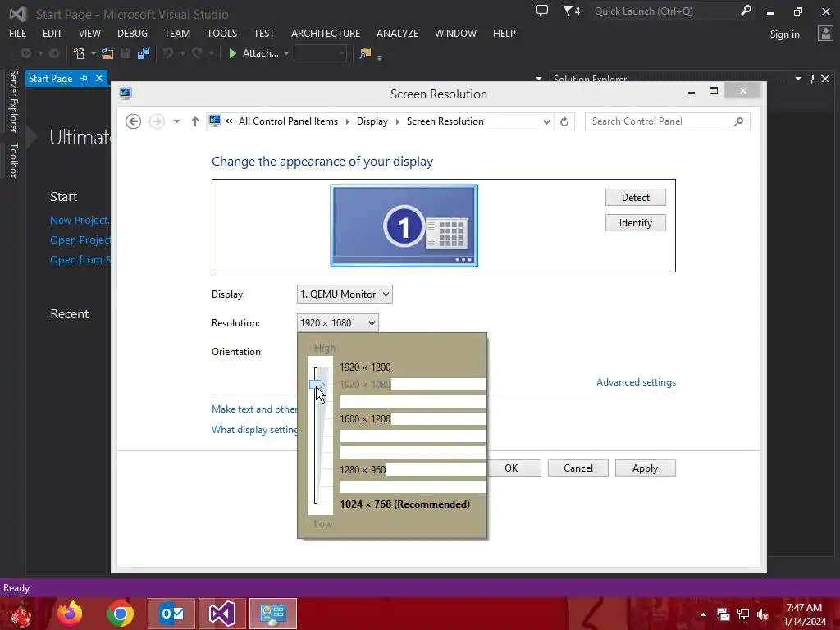Click the network tray icon
The width and height of the screenshot is (840, 630).
tap(743, 614)
